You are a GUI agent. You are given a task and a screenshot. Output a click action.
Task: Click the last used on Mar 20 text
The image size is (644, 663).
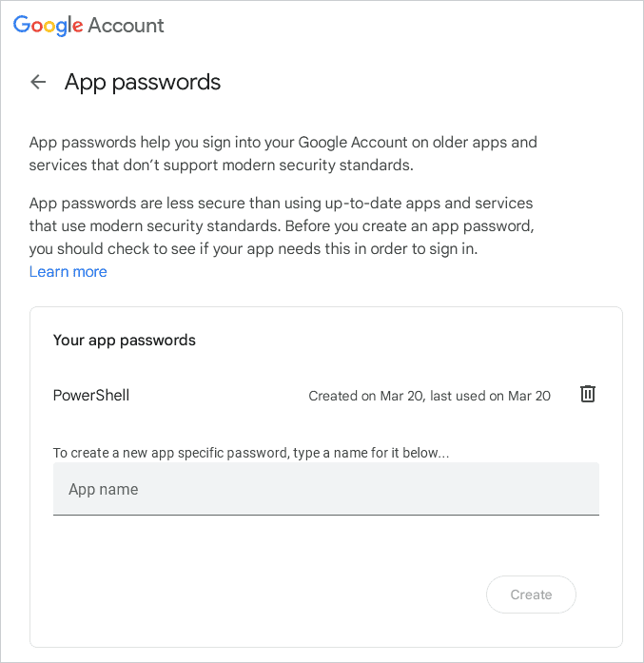(x=490, y=396)
